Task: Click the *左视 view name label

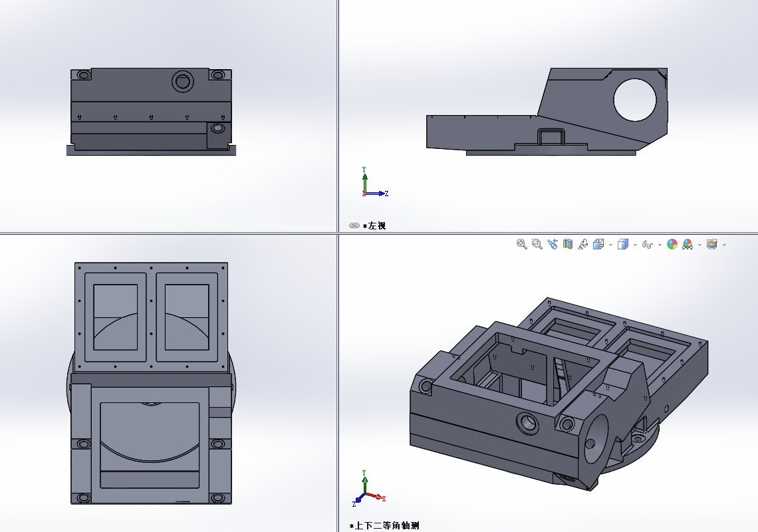Action: pos(374,226)
